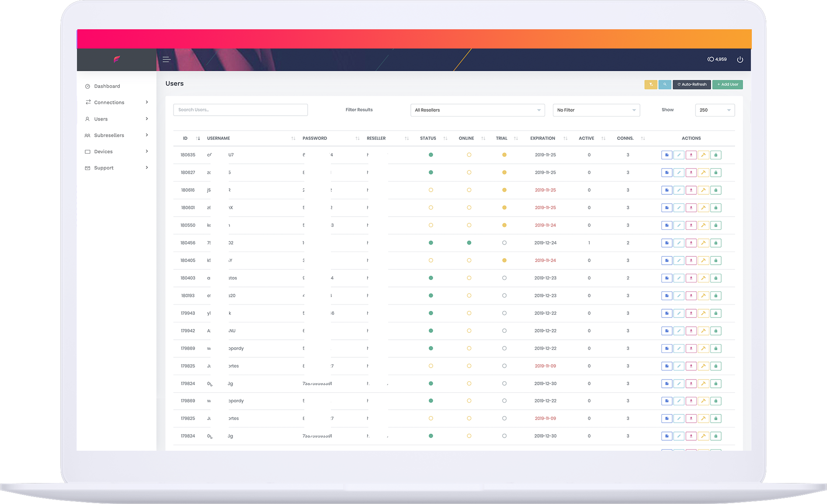Click edit pencil for user 180635
The width and height of the screenshot is (827, 504).
679,155
